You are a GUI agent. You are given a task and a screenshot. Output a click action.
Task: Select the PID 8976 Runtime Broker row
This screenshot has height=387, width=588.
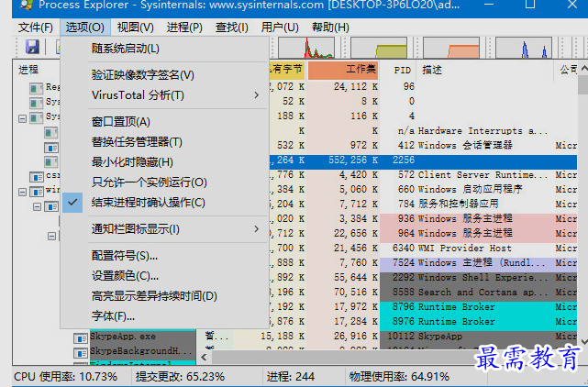(x=423, y=322)
